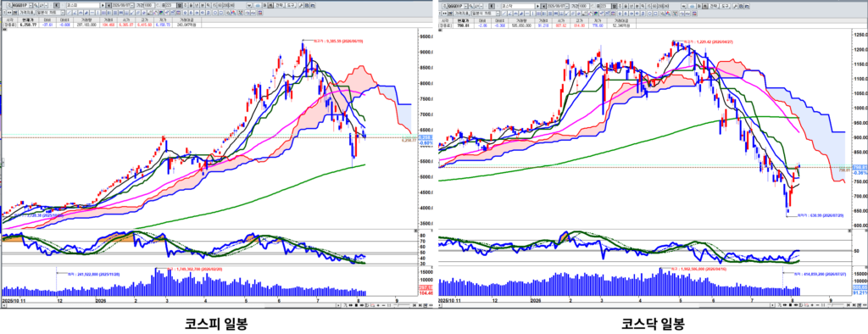Click the -2.86 change value
The width and height of the screenshot is (868, 334).
(x=482, y=25)
